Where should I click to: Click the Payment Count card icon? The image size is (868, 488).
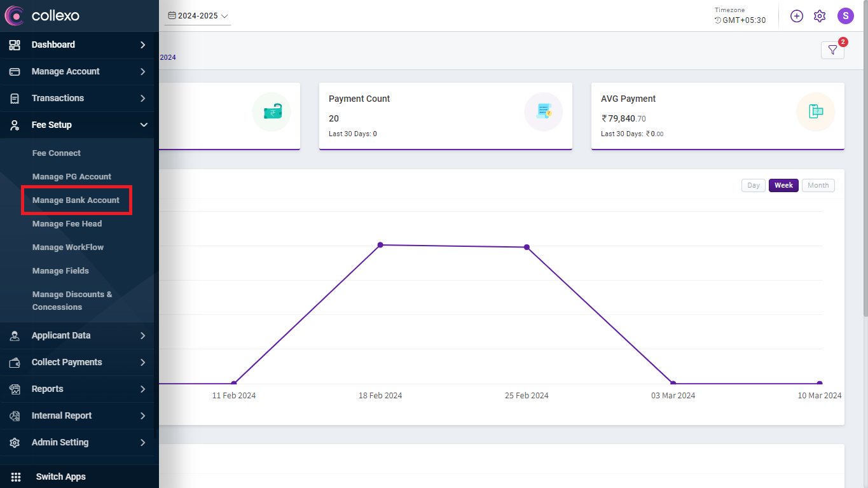pyautogui.click(x=543, y=112)
